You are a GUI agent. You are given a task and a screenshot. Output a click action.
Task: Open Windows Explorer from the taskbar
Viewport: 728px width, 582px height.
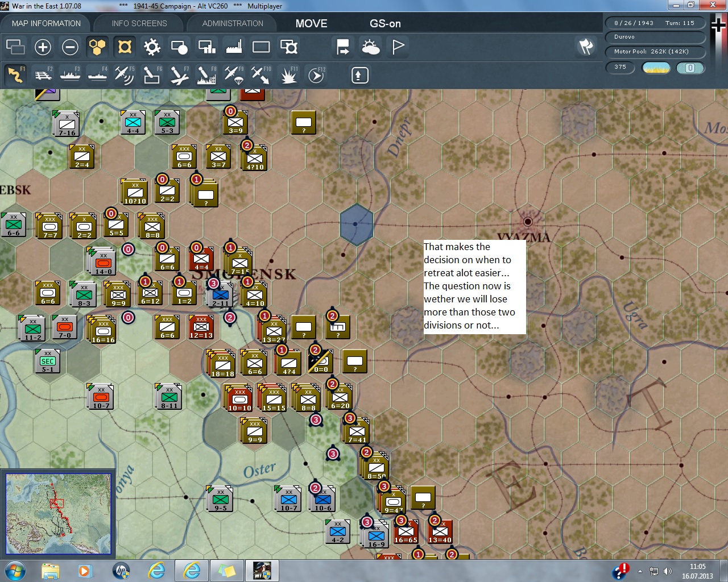click(50, 571)
